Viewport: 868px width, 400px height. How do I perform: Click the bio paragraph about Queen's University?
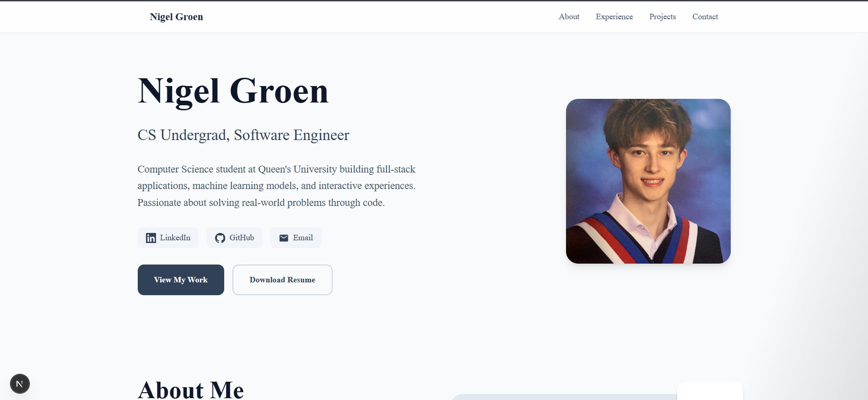click(276, 186)
